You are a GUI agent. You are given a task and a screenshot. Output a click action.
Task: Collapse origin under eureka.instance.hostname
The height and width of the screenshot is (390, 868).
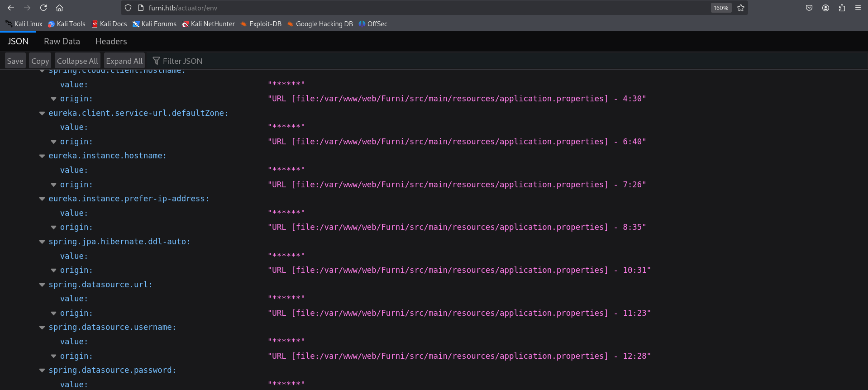click(54, 185)
